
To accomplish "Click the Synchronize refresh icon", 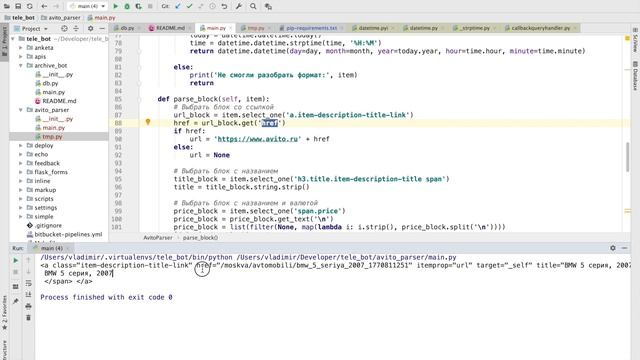I will pos(30,7).
